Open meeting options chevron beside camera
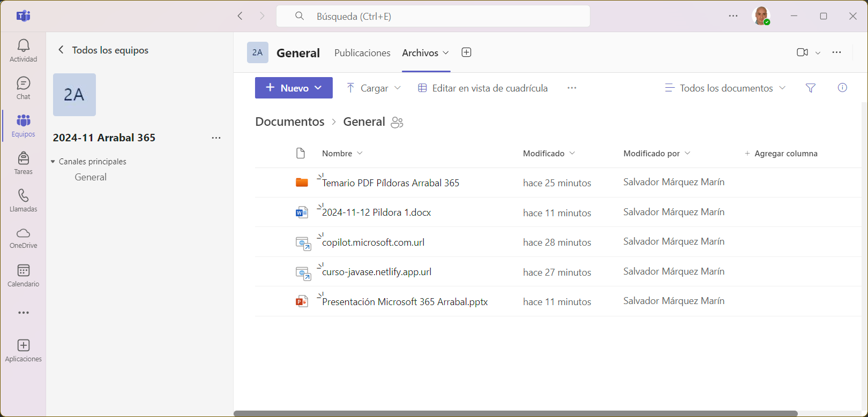 (818, 52)
